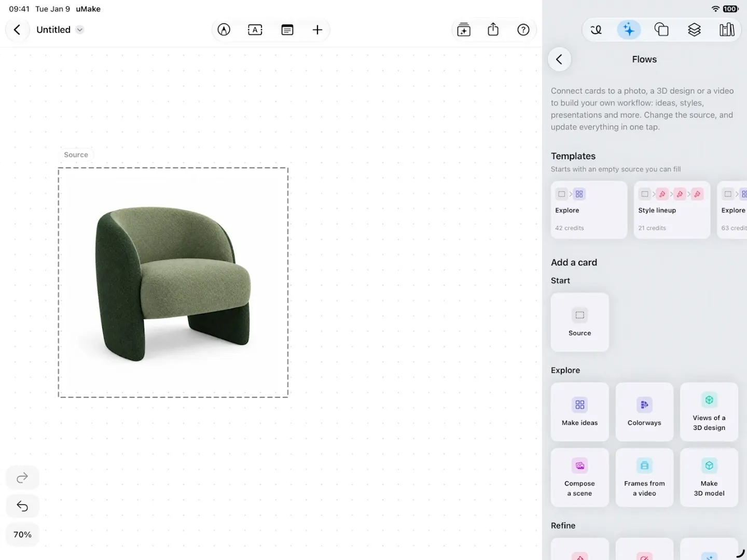Add the Make ideas card
Viewport: 747px width, 560px height.
pos(580,412)
